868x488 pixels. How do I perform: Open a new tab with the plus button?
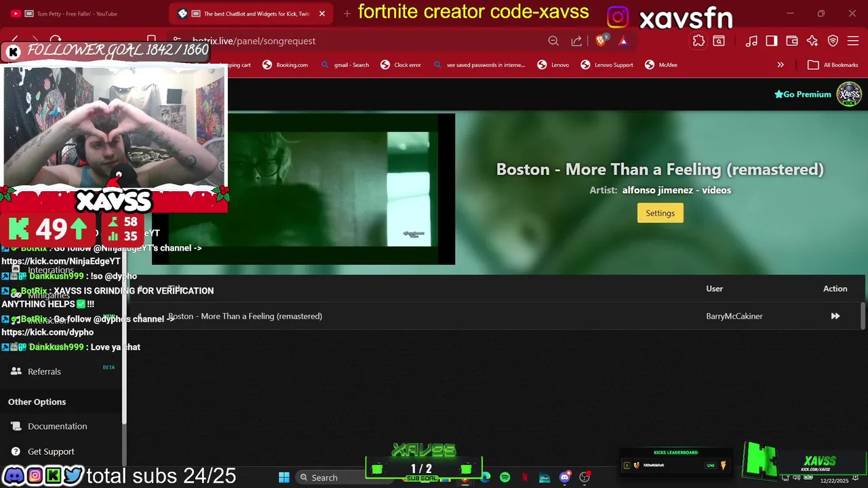point(347,14)
